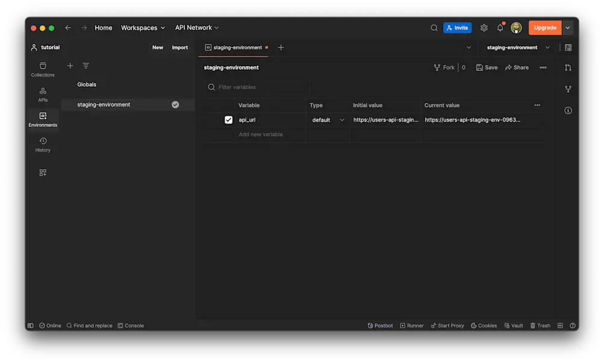Open the Cookies manager icon

pyautogui.click(x=484, y=325)
